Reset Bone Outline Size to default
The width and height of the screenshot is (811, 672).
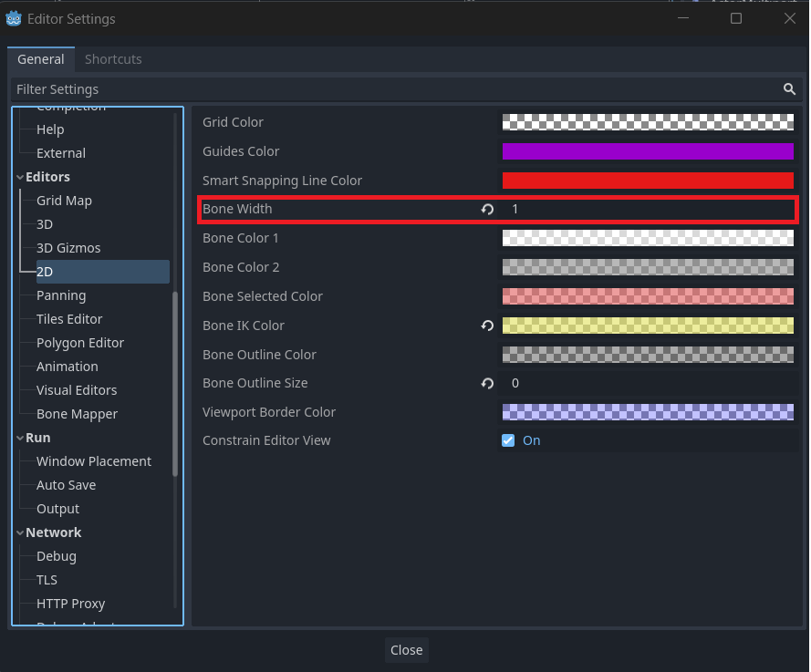(x=487, y=383)
